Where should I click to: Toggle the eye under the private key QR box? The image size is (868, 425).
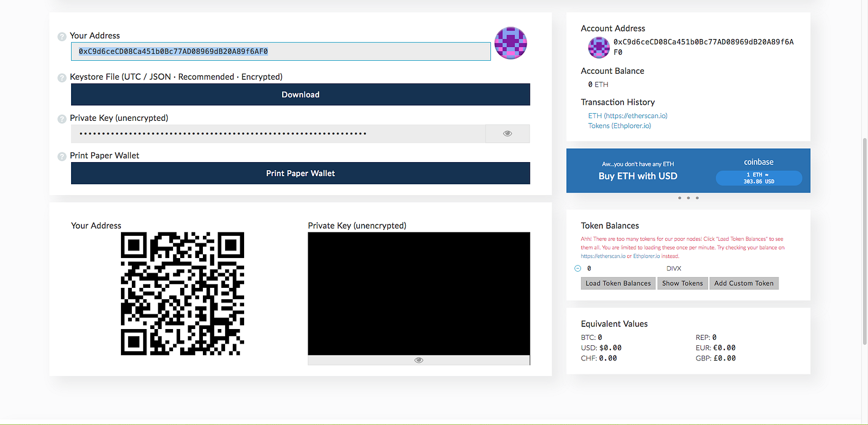pyautogui.click(x=419, y=360)
